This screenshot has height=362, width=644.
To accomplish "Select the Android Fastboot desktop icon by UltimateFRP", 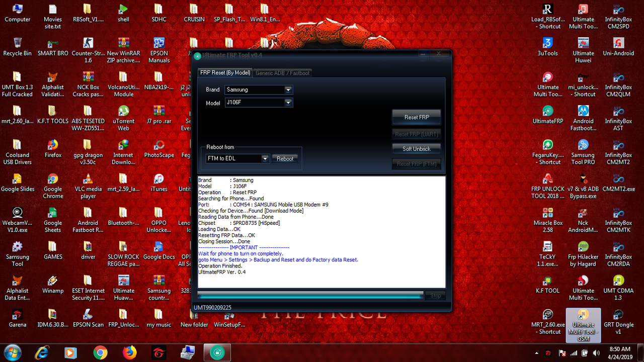I will pos(583,118).
